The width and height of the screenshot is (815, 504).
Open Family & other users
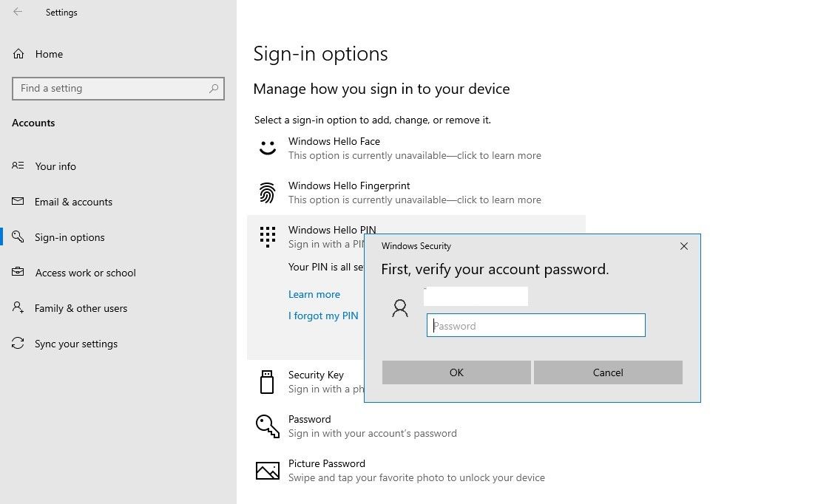pyautogui.click(x=81, y=308)
